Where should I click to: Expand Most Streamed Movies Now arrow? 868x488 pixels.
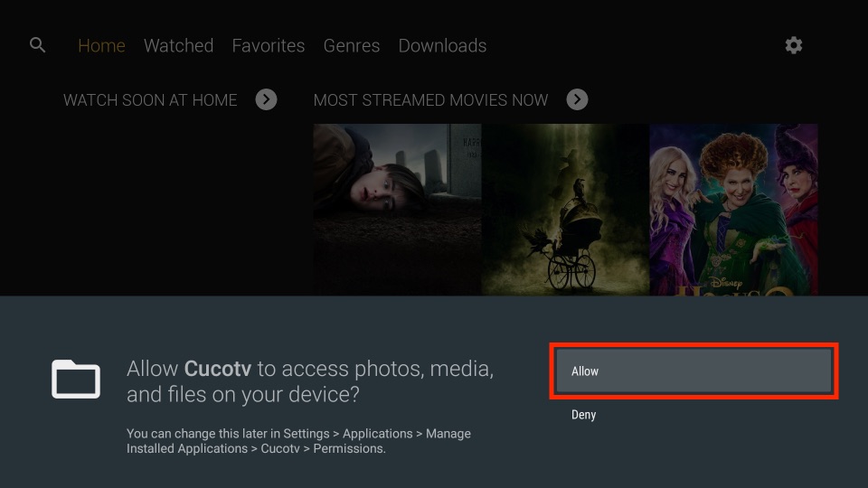[x=577, y=99]
